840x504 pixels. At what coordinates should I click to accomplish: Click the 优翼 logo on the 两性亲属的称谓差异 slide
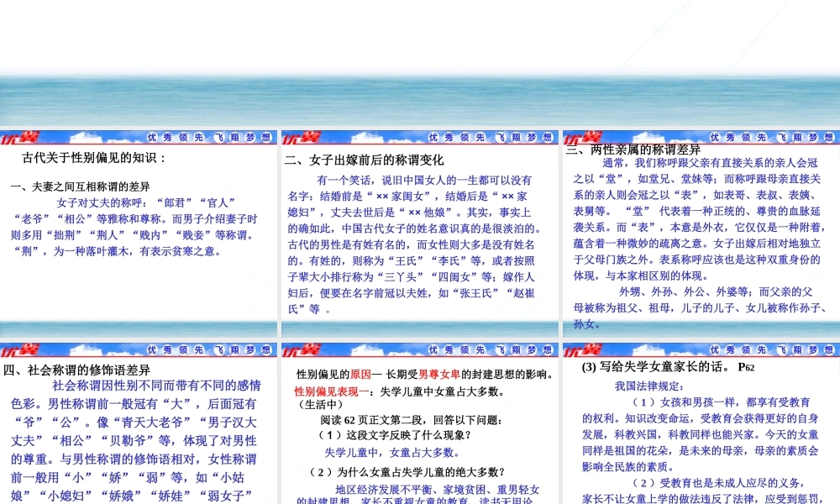click(581, 137)
